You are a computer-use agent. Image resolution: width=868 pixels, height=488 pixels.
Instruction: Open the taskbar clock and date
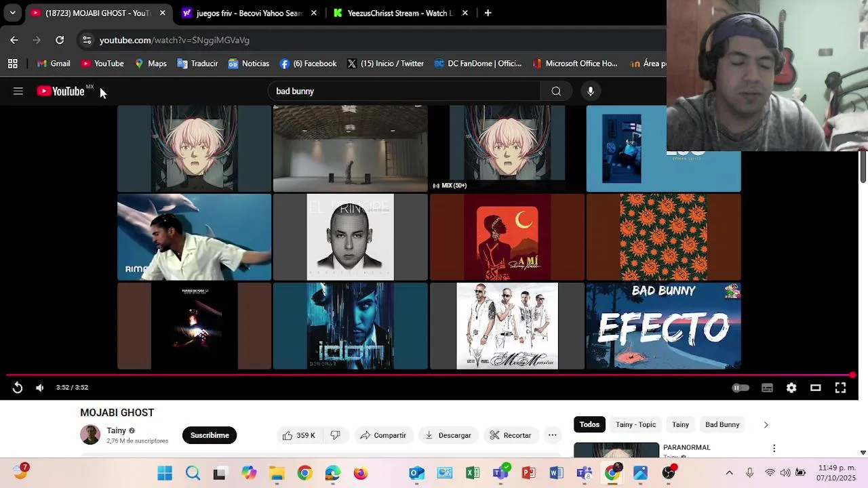tap(837, 473)
